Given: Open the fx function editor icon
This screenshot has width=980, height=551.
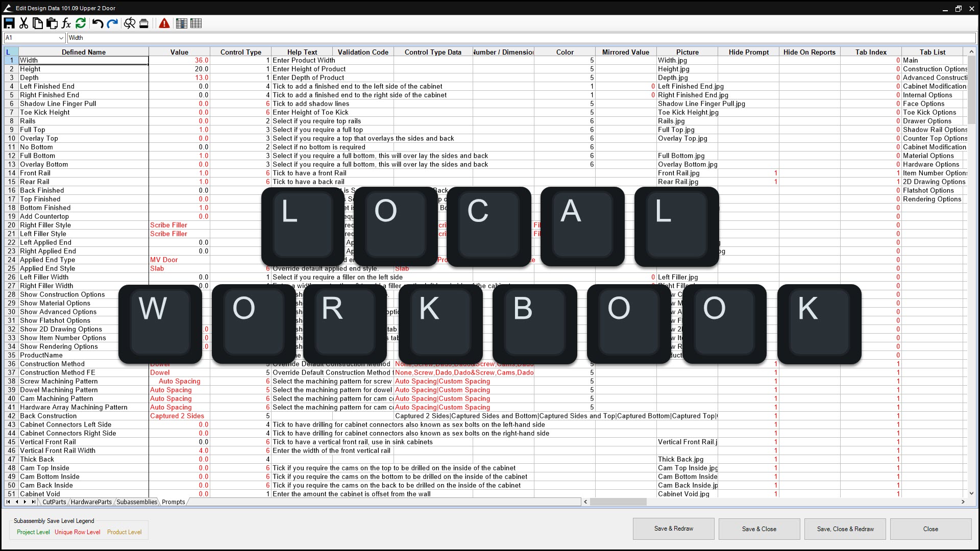Looking at the screenshot, I should tap(66, 23).
